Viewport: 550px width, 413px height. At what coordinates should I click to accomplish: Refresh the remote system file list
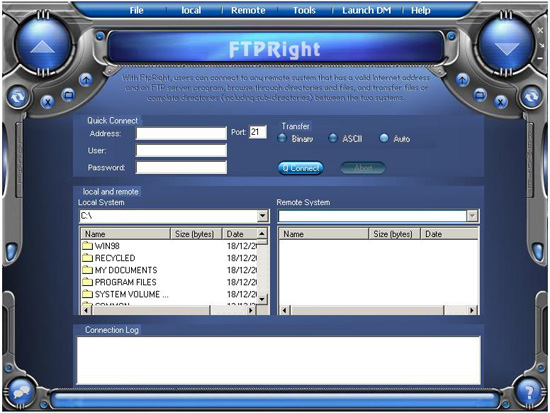tap(531, 96)
